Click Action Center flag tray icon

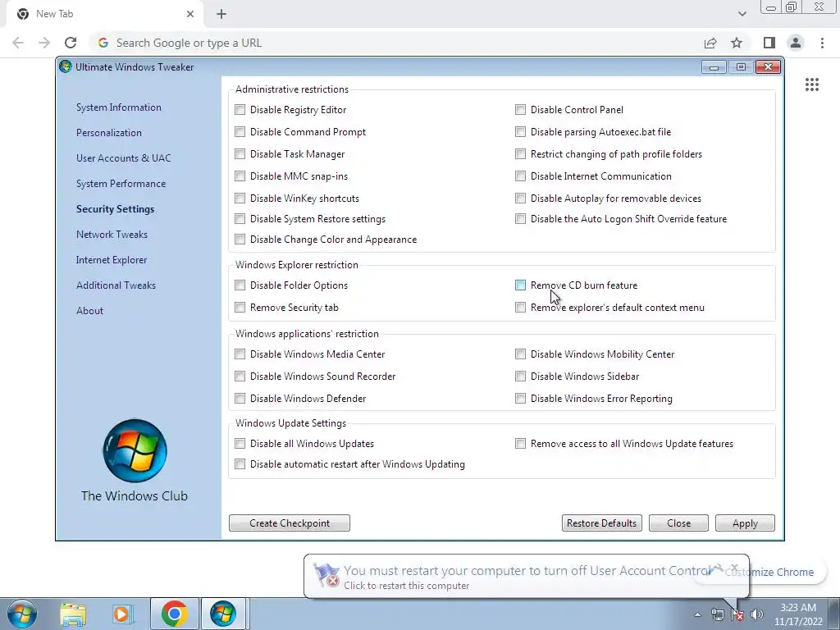point(737,614)
